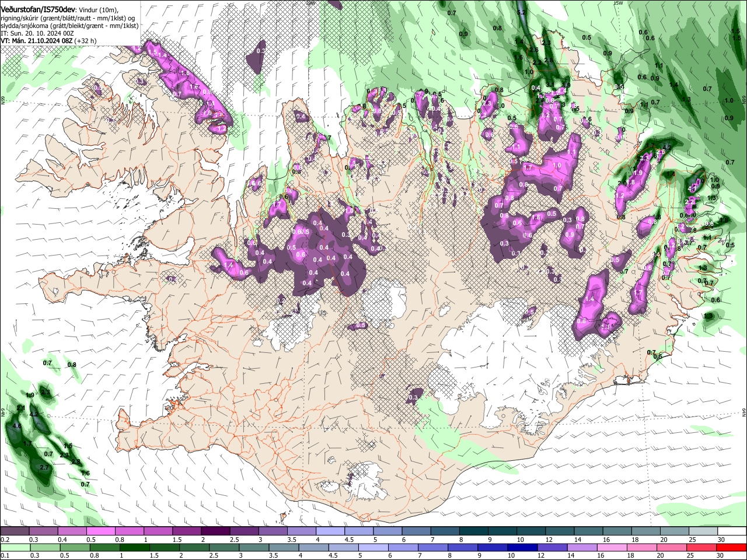Pick the crimson 25–30 rain legend swatch
The width and height of the screenshot is (747, 560).
point(702,547)
